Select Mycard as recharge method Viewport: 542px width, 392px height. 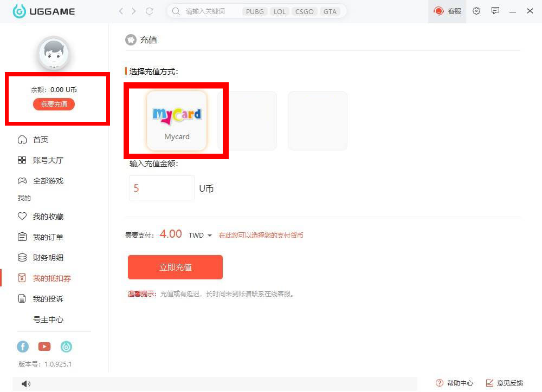coord(177,121)
